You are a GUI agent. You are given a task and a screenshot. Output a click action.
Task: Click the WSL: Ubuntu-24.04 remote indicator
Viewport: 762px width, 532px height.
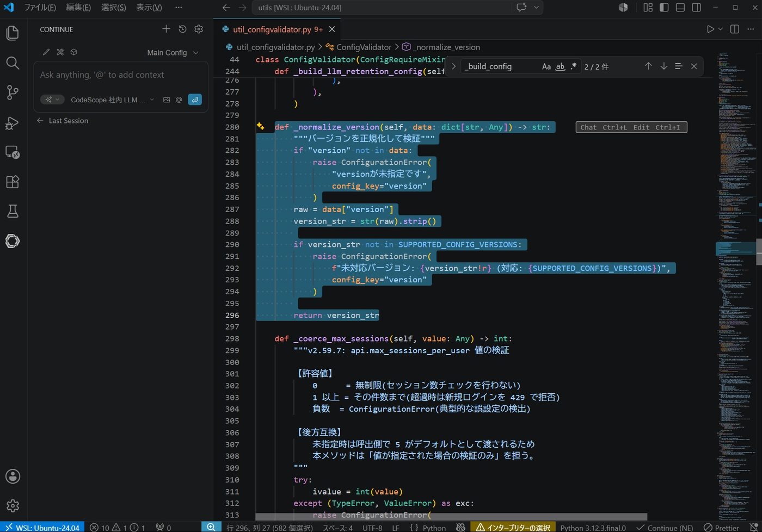pos(42,527)
